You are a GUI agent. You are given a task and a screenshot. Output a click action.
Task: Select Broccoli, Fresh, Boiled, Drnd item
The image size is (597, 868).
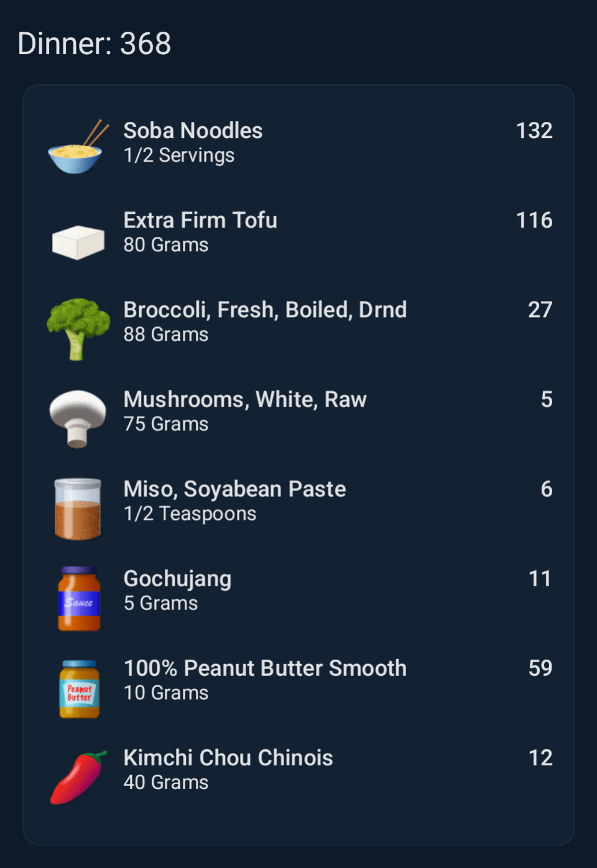265,310
